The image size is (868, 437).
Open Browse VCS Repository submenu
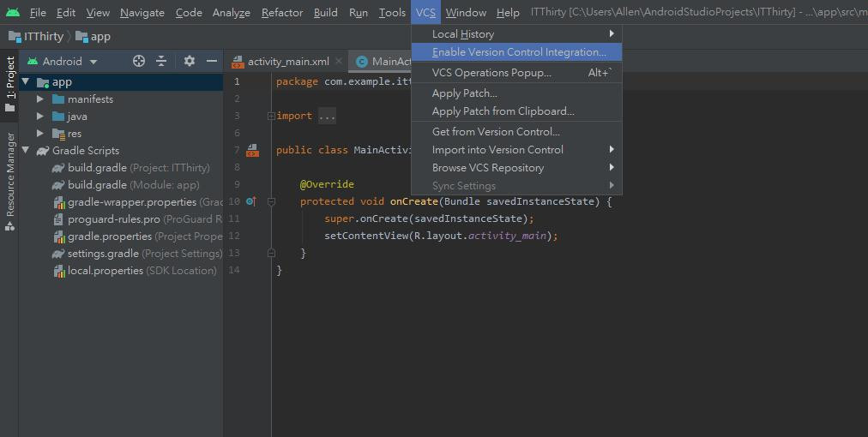516,168
